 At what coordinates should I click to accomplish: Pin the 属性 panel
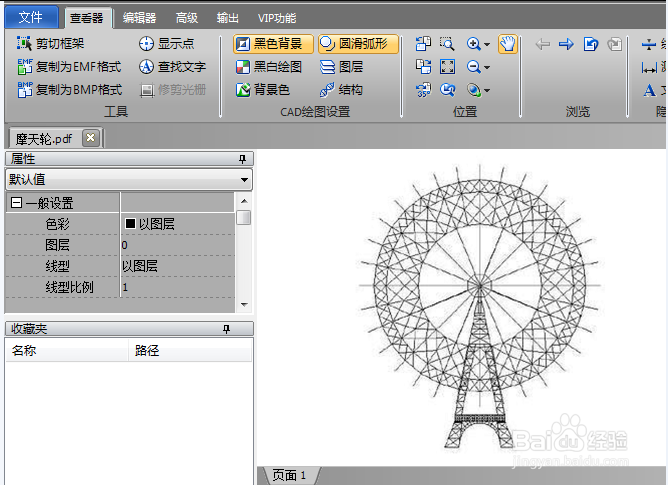242,159
